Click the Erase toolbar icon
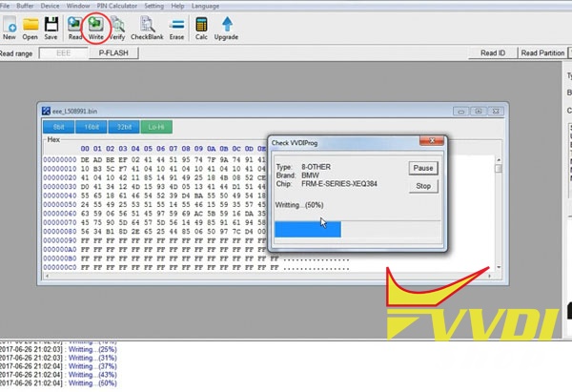 (x=176, y=28)
